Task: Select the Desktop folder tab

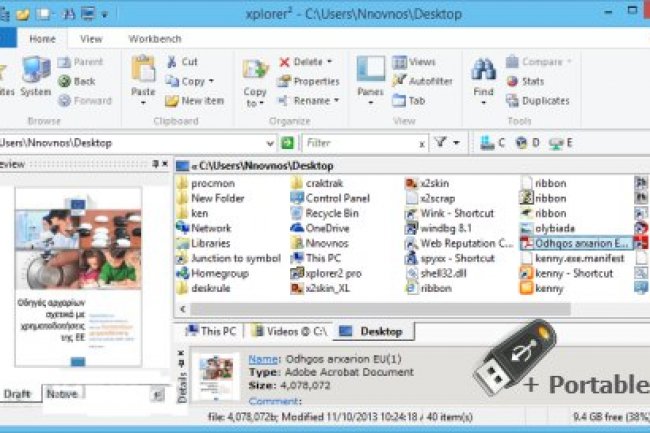Action: pos(372,331)
